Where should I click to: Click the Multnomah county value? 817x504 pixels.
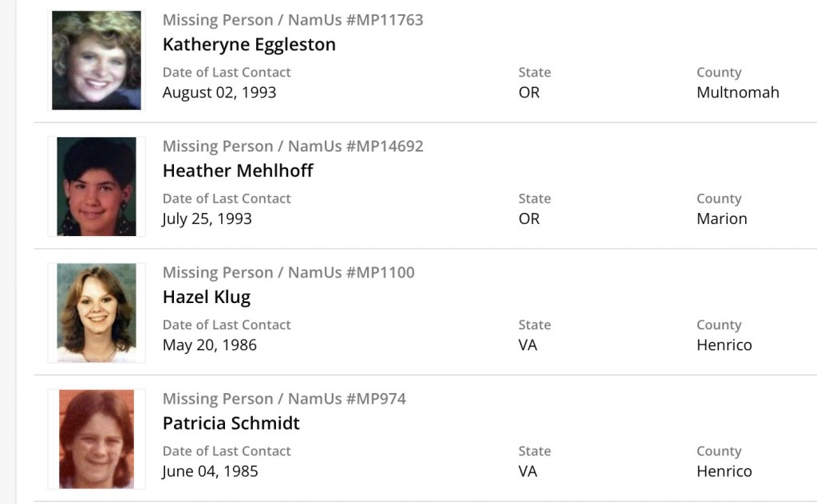pos(738,93)
